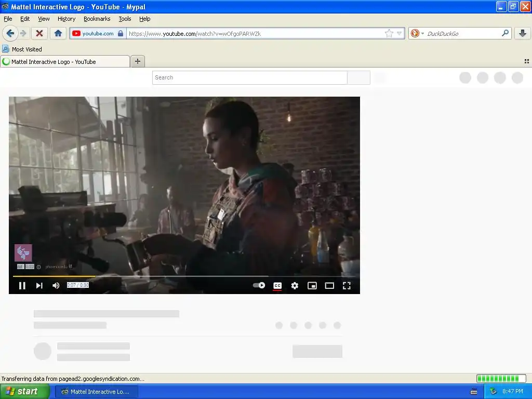Open the File menu
Viewport: 532px width, 399px height.
[8, 19]
